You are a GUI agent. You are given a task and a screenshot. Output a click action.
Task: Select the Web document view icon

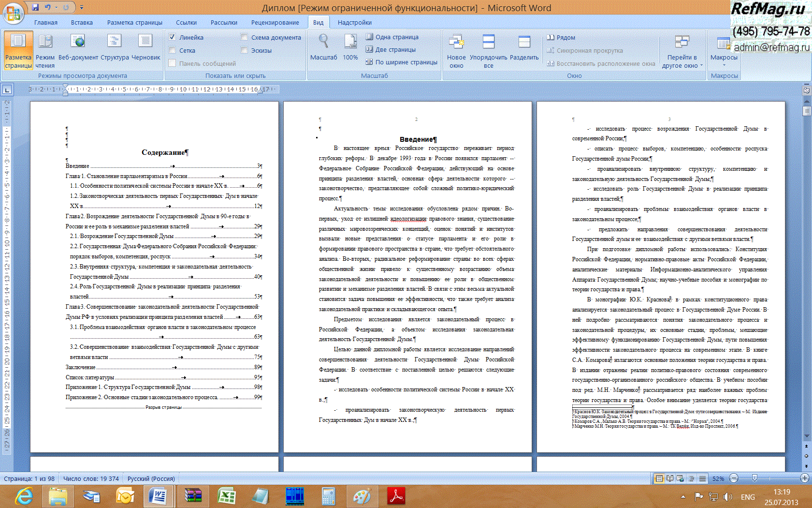pos(78,48)
